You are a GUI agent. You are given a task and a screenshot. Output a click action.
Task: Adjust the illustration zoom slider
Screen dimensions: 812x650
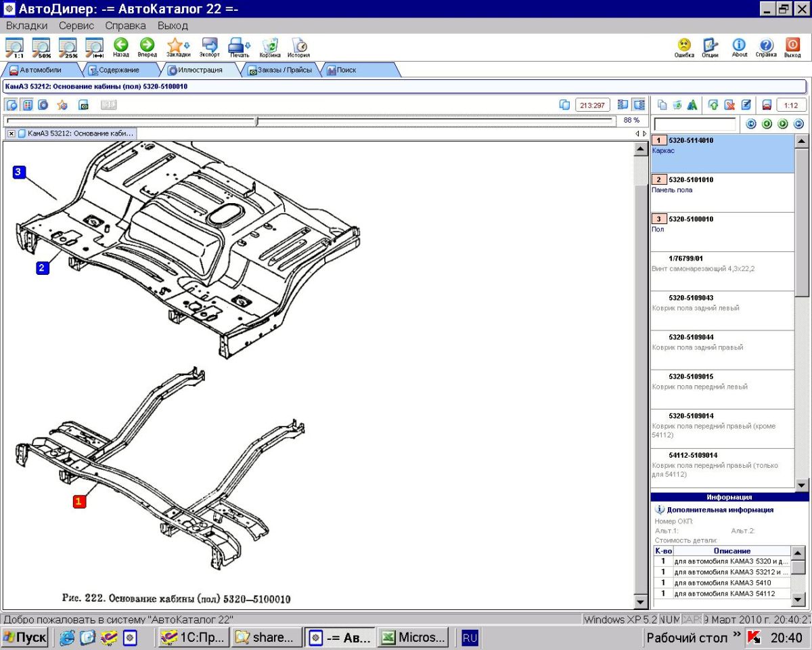point(256,121)
